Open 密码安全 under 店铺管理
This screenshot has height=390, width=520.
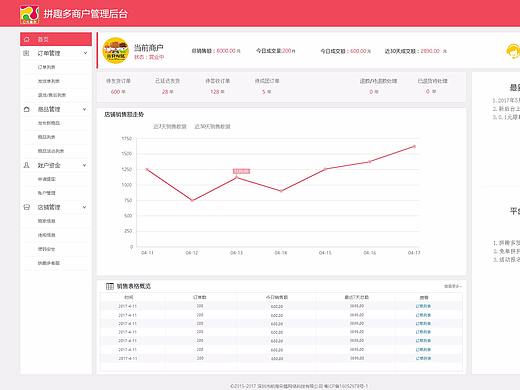point(46,249)
